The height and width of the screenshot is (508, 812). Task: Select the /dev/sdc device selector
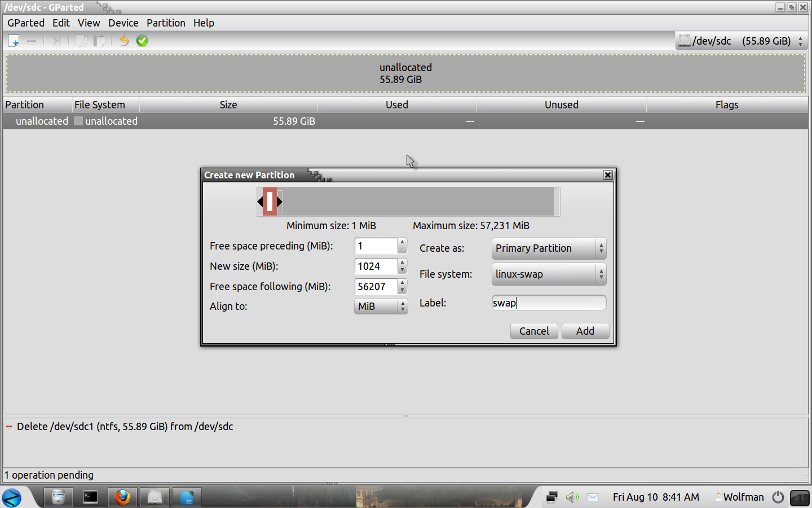[741, 41]
